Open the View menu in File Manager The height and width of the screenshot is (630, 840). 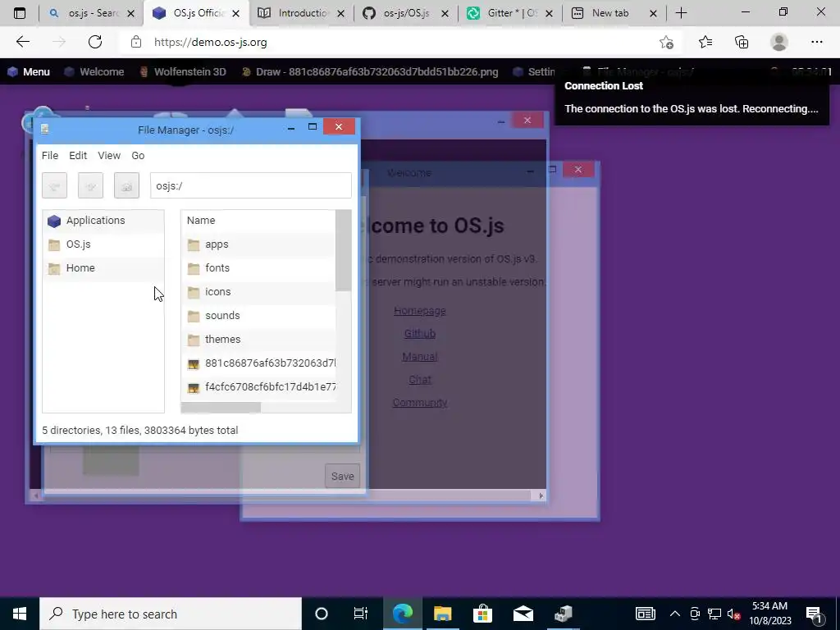point(109,155)
